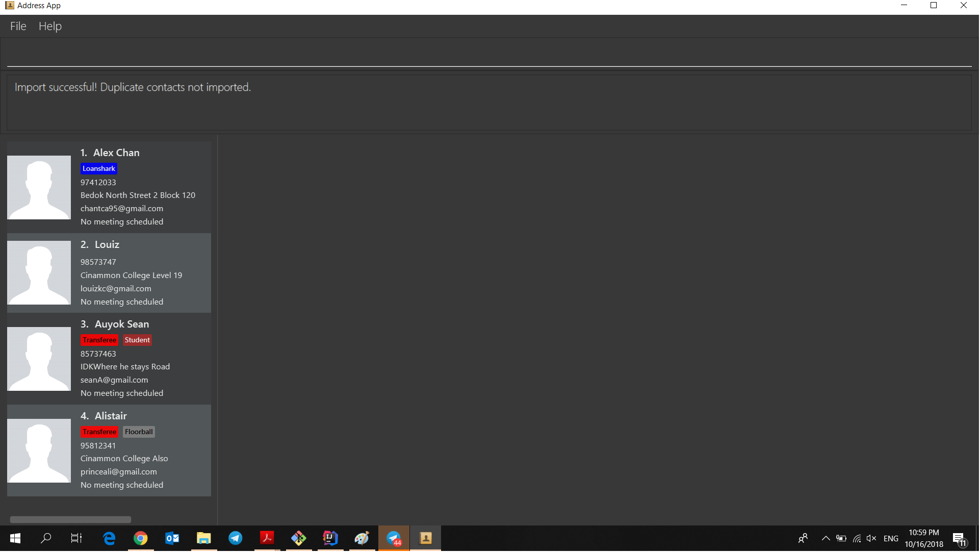Click the Transferee tag on Alistair
The width and height of the screenshot is (980, 552).
point(99,432)
